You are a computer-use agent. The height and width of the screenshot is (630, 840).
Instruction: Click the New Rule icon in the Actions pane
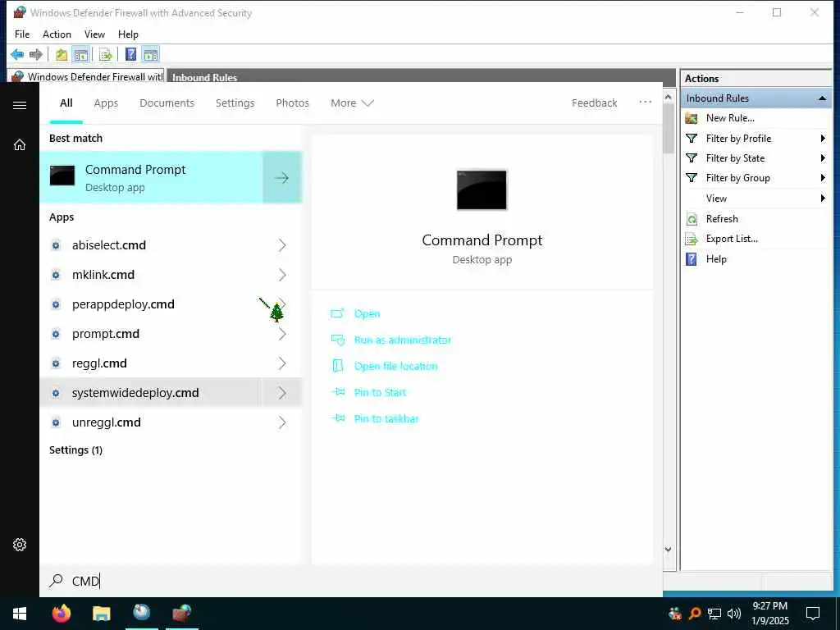pos(692,118)
